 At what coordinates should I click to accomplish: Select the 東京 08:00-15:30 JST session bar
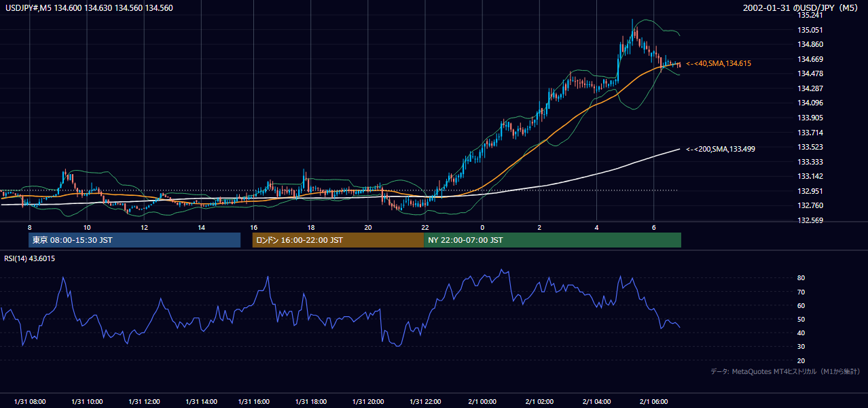click(134, 240)
